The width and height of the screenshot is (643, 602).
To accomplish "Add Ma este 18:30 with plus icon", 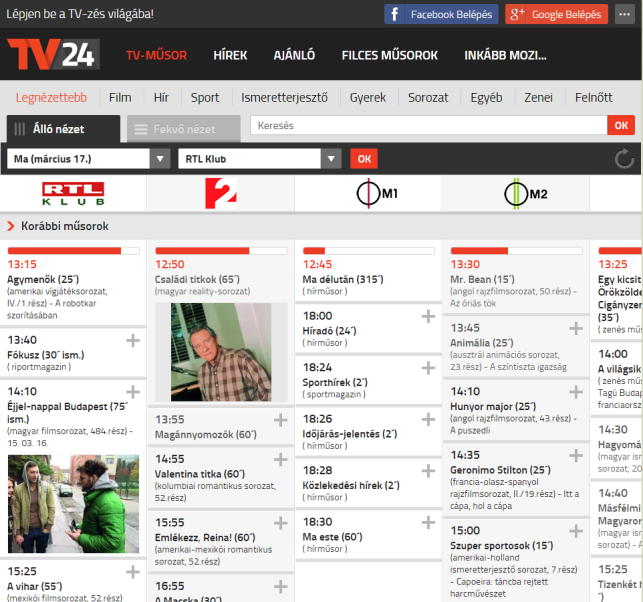I will tap(428, 522).
